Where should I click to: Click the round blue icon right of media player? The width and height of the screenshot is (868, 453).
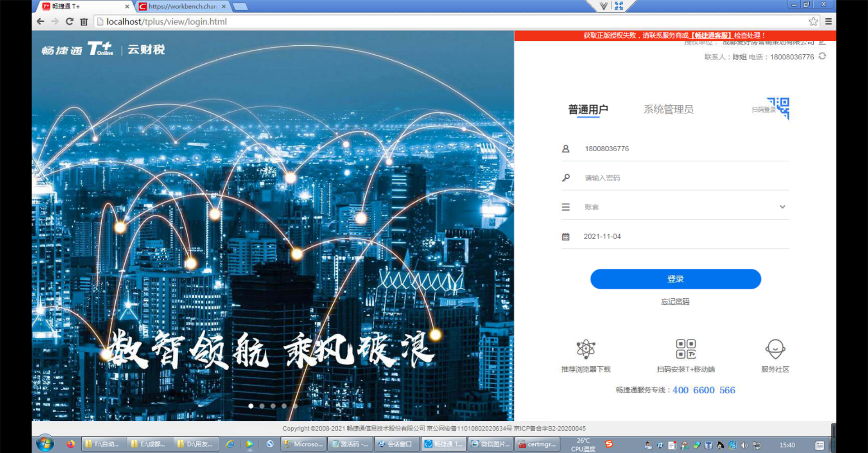coord(270,444)
